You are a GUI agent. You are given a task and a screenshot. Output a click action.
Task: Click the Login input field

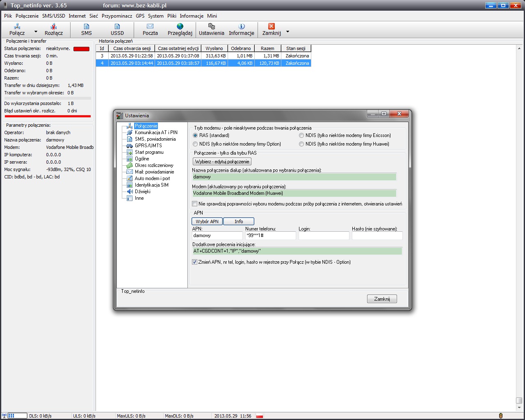click(x=324, y=235)
